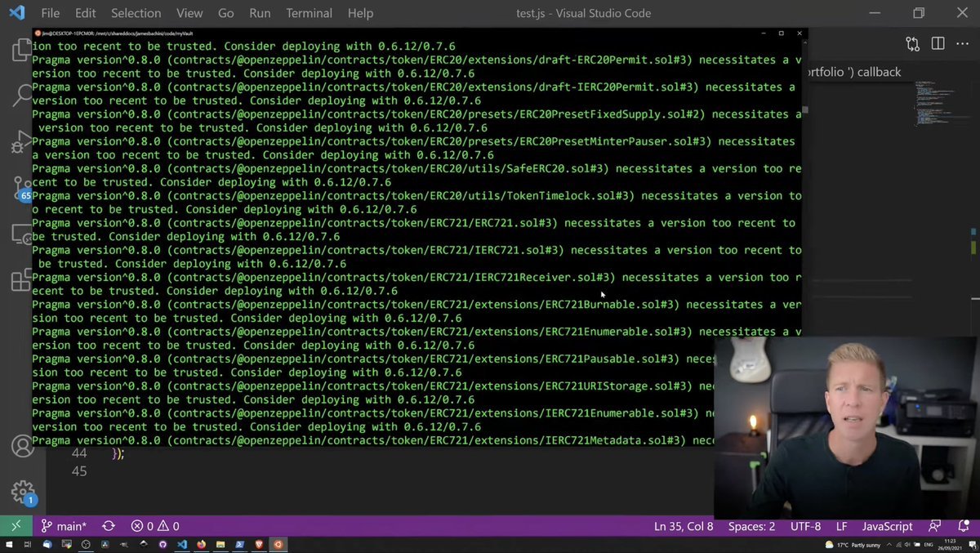The height and width of the screenshot is (553, 980).
Task: Open the weather widget showing 17°C Partly sunny
Action: 854,545
